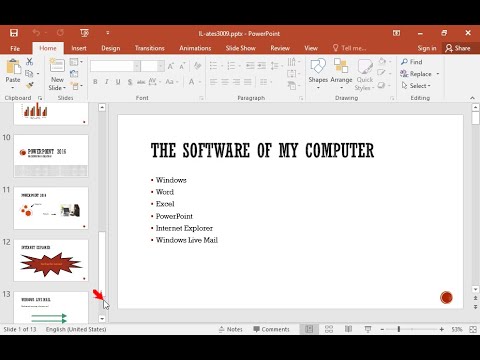Click the Find magnifier
Viewport: 480px width, 360px height.
click(412, 62)
